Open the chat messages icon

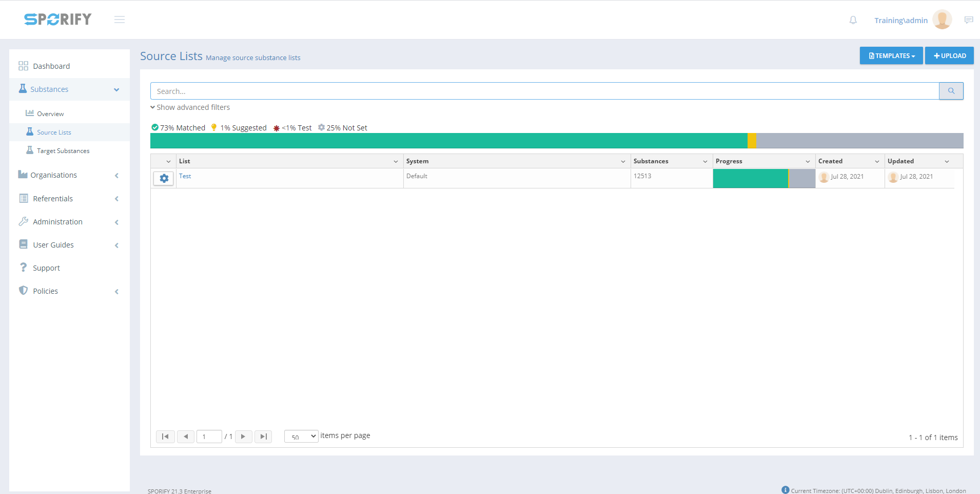point(968,20)
